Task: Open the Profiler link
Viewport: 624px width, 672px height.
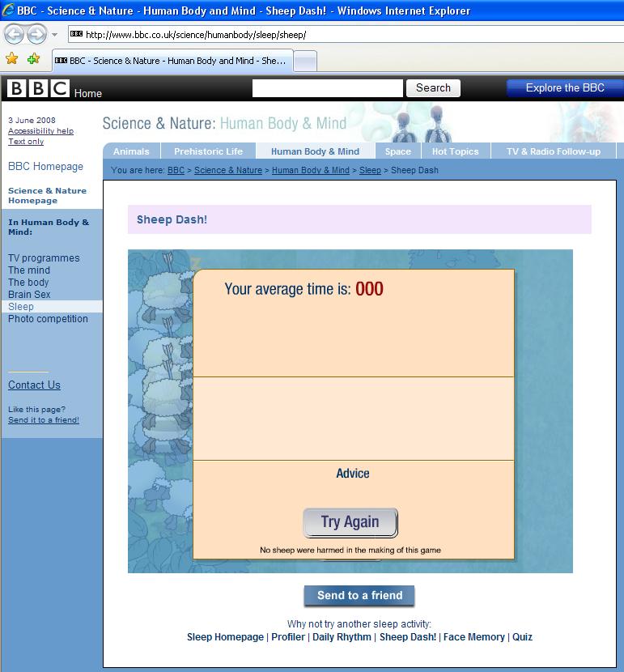Action: point(288,637)
